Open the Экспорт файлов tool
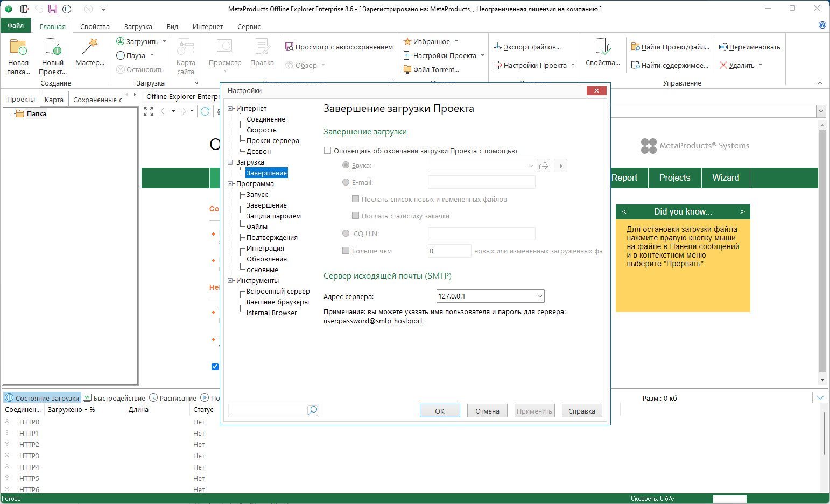The image size is (830, 504). (527, 47)
